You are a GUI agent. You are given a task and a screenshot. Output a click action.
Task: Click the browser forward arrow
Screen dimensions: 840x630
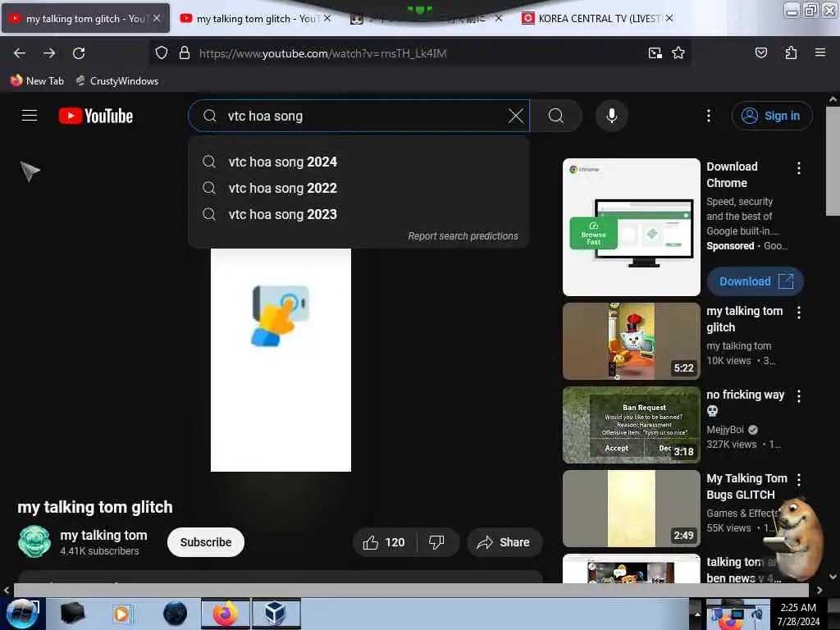click(49, 53)
